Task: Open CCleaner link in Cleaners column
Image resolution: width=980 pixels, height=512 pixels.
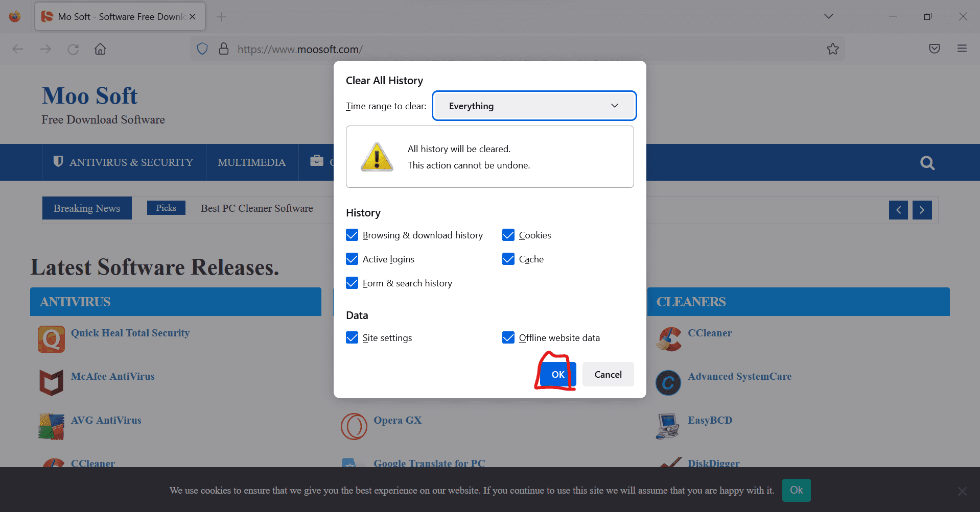Action: pyautogui.click(x=710, y=333)
